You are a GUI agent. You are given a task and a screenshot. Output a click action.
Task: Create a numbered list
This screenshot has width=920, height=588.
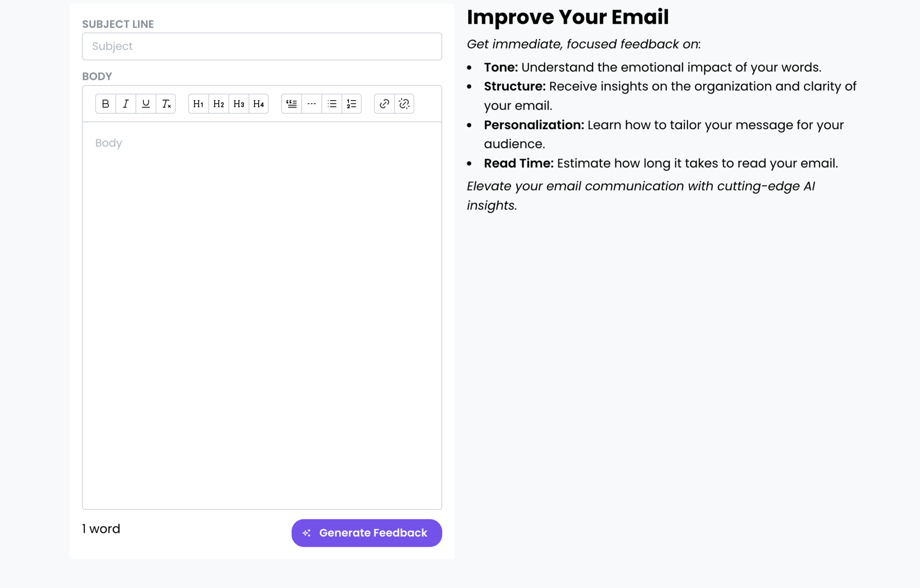click(x=352, y=104)
